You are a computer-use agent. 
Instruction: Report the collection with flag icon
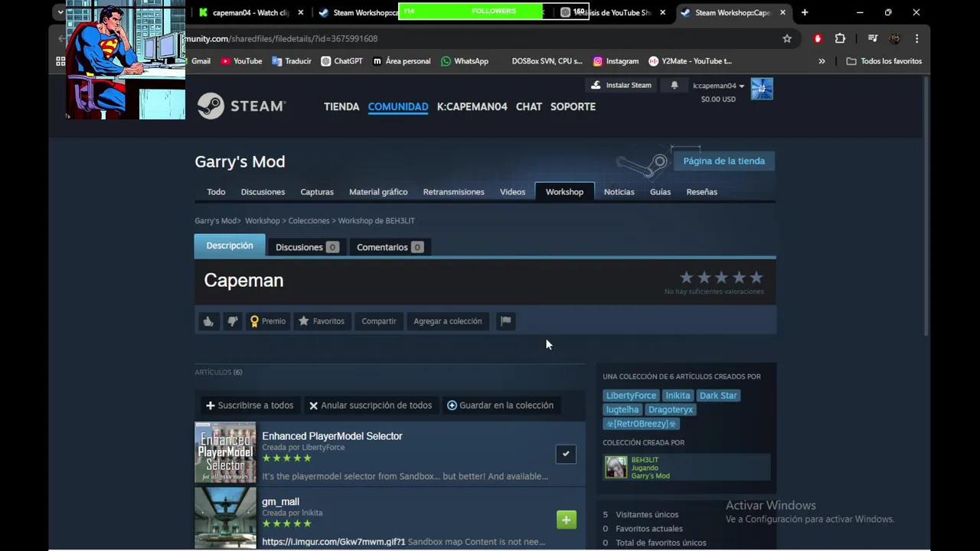coord(505,321)
